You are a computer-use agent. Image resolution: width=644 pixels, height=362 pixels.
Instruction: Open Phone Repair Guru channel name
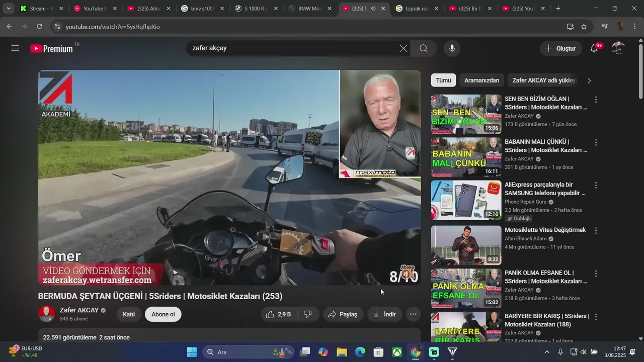click(525, 202)
